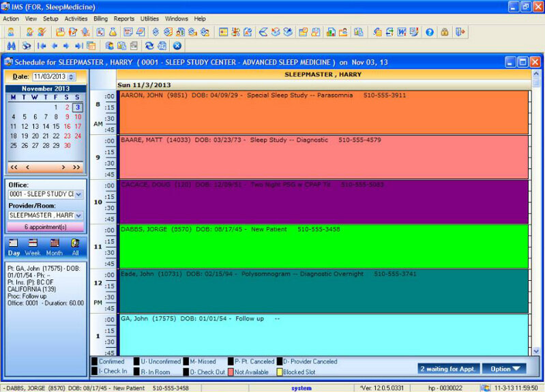
Task: Expand the Office dropdown list
Action: [78, 194]
